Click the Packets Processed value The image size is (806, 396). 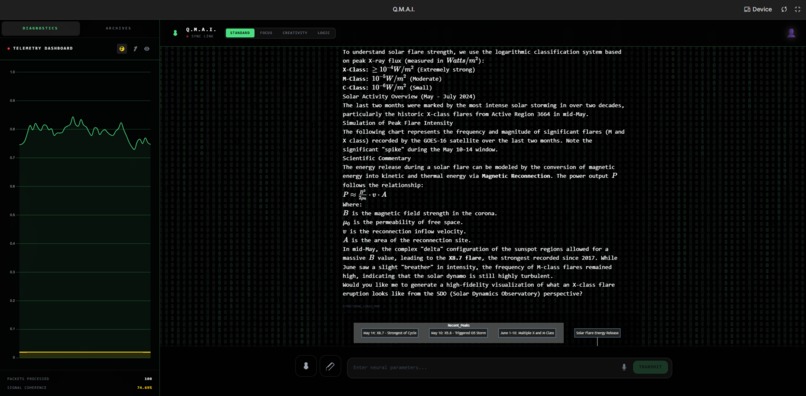click(148, 379)
